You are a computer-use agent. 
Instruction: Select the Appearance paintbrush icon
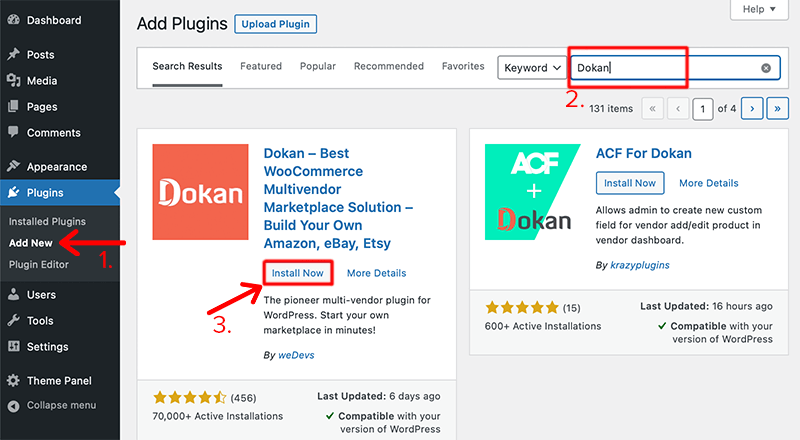13,166
